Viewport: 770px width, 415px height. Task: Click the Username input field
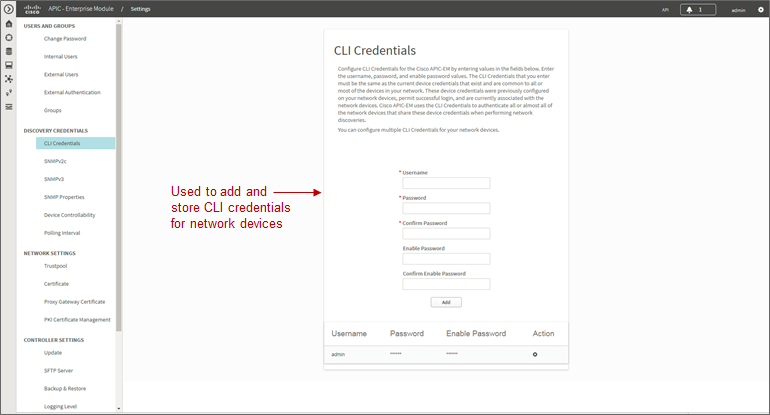pos(446,183)
